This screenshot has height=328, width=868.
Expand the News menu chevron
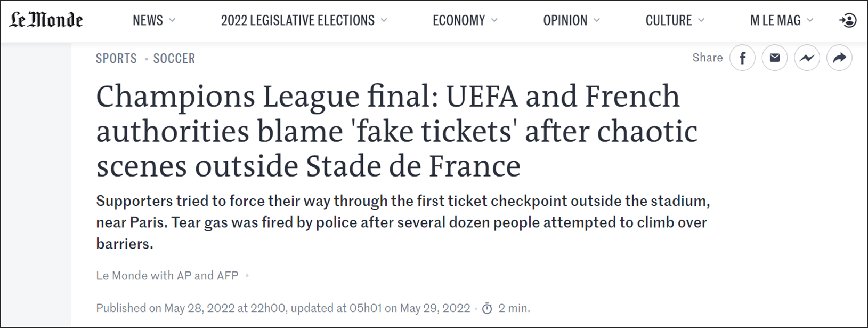click(172, 20)
